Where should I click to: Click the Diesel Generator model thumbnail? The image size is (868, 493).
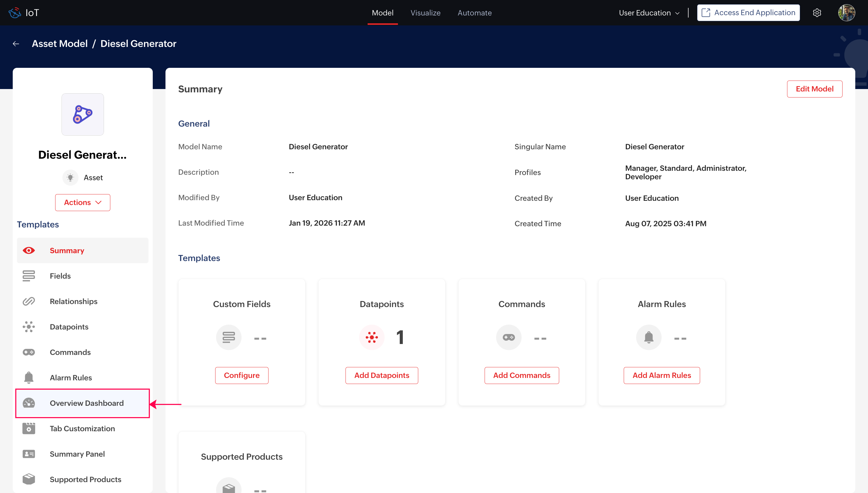(83, 114)
